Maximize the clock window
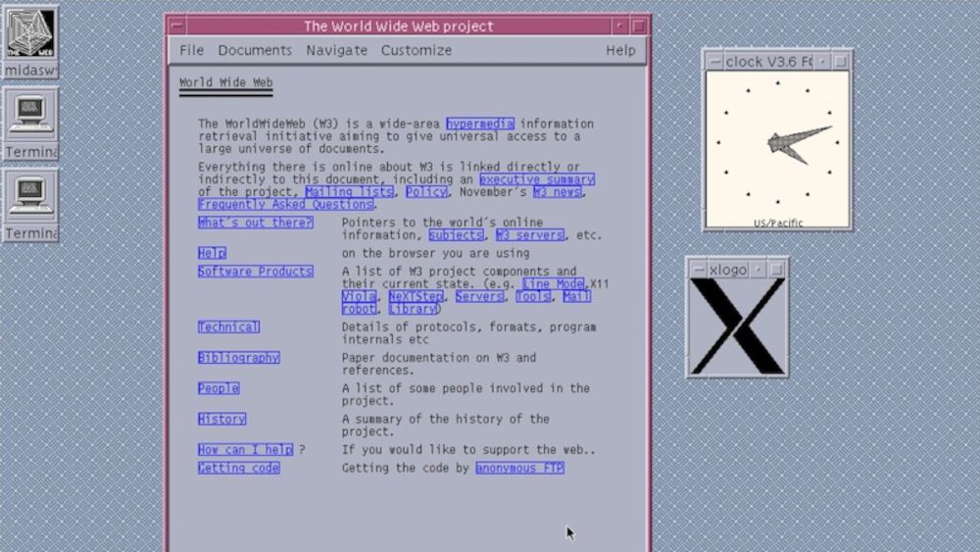980x552 pixels. pos(841,61)
